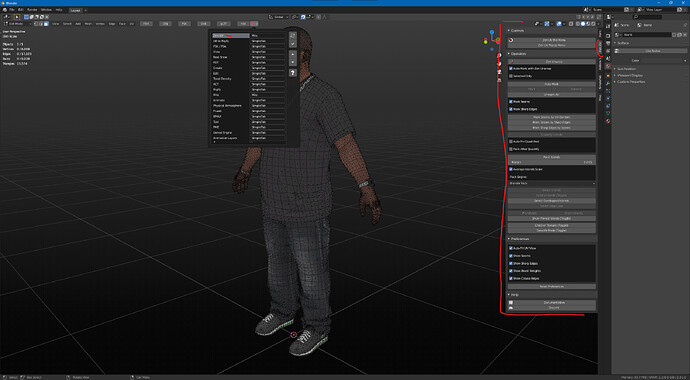
Task: Toggle camera view navigation icon
Action: point(499,72)
